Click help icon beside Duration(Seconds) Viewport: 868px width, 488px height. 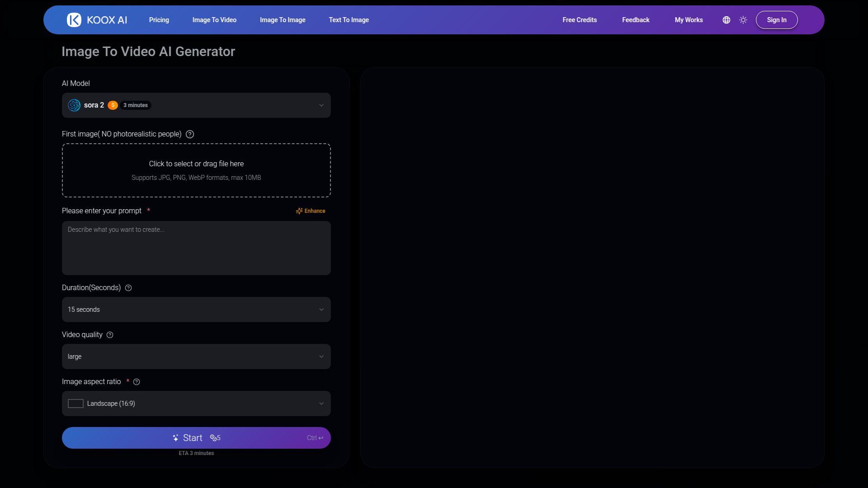(x=128, y=288)
